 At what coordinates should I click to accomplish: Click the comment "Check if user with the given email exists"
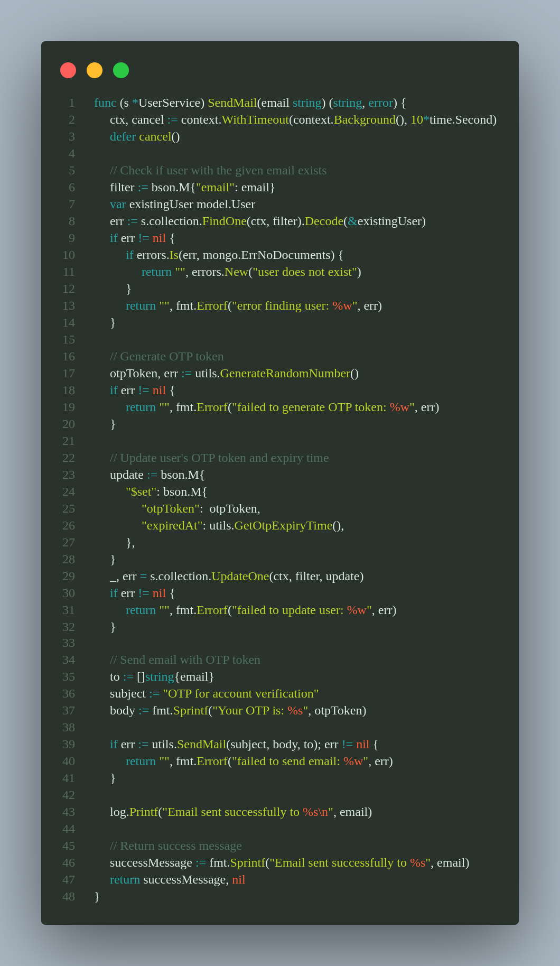(x=218, y=171)
